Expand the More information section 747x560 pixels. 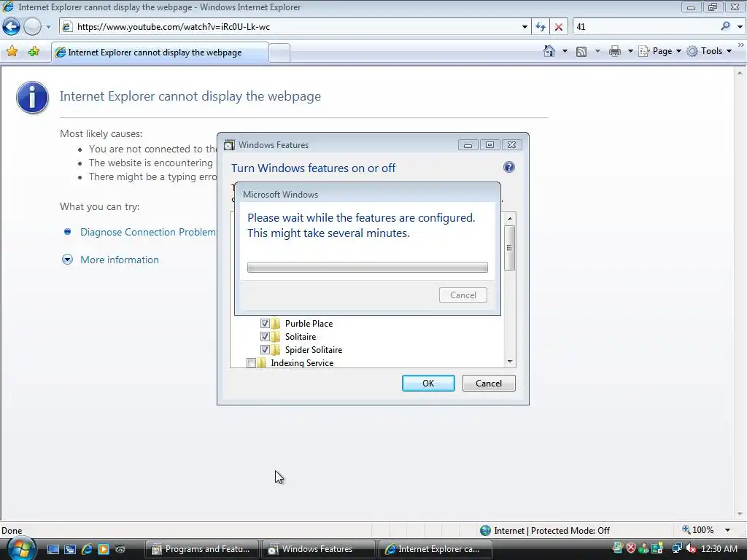point(119,260)
